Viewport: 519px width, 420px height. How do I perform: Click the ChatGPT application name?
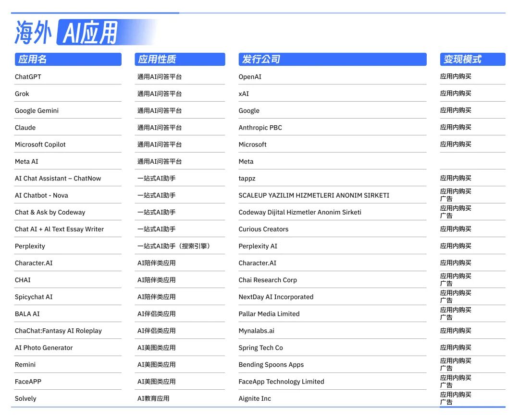tap(28, 77)
